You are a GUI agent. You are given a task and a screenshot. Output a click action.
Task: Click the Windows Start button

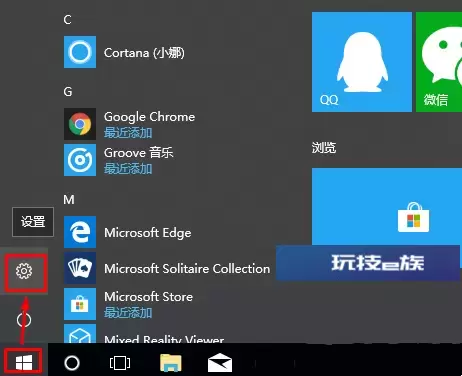tap(24, 362)
